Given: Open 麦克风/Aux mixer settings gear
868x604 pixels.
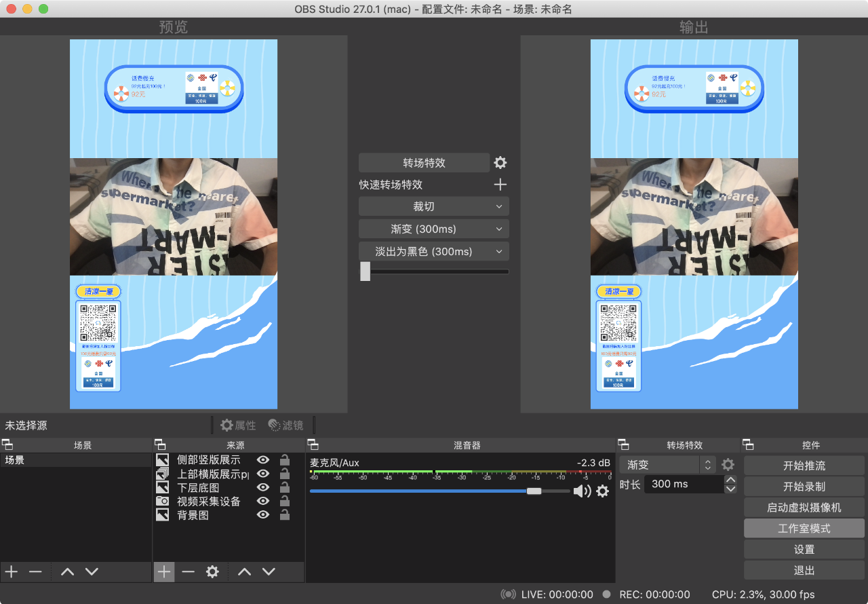Looking at the screenshot, I should [x=602, y=491].
